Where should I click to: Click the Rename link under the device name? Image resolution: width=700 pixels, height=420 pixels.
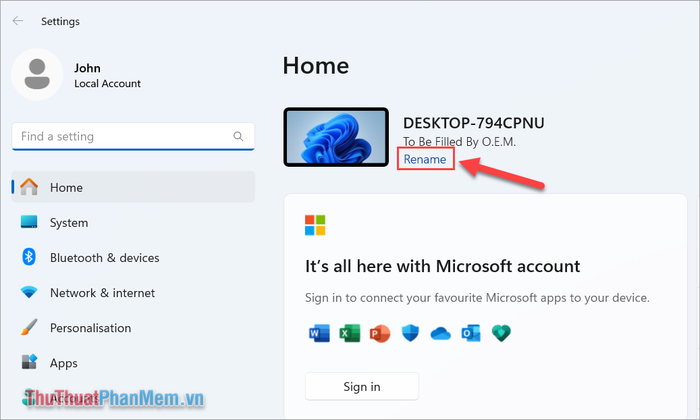click(x=425, y=159)
